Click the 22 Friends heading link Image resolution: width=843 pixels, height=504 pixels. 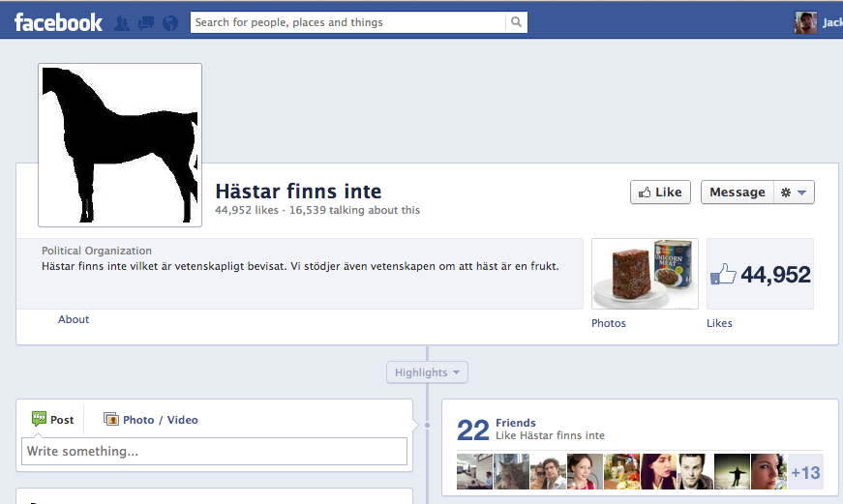click(x=516, y=423)
